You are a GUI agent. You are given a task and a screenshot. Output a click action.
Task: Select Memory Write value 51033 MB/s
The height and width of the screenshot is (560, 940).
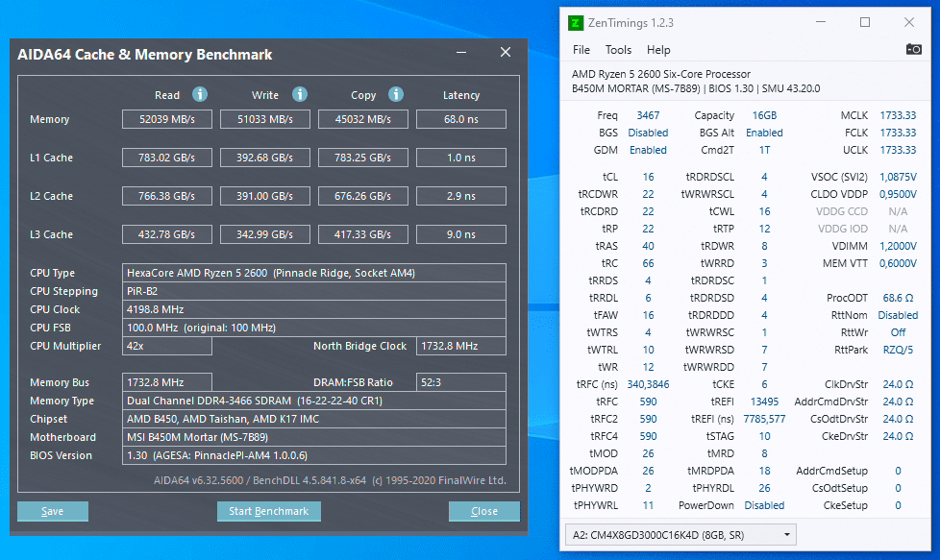pos(265,119)
